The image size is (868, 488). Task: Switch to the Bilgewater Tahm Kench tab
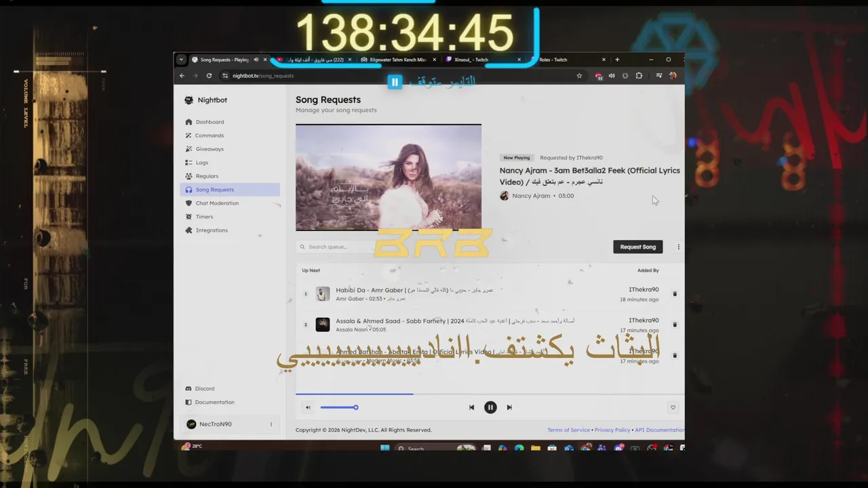[398, 60]
